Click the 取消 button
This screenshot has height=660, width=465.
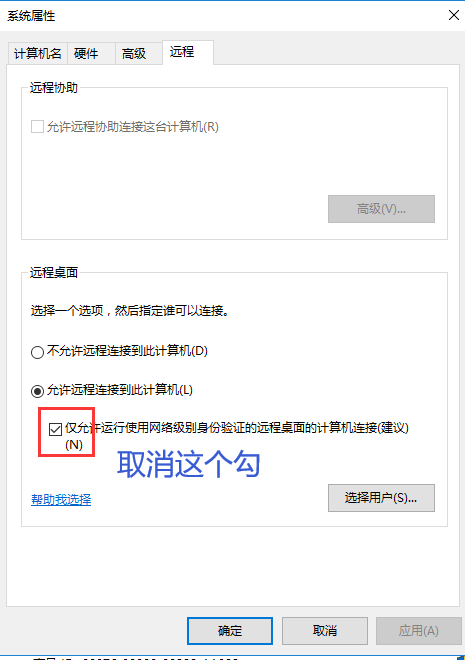pyautogui.click(x=325, y=631)
